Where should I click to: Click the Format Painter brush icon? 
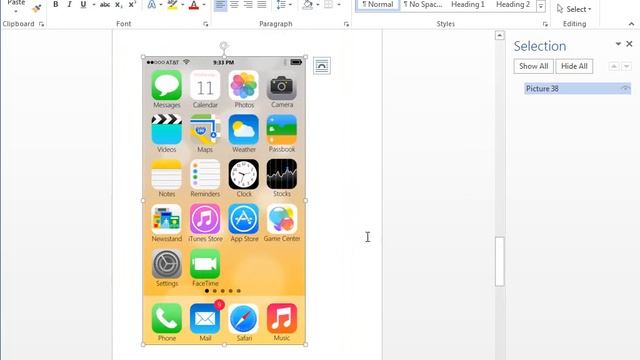[37, 8]
